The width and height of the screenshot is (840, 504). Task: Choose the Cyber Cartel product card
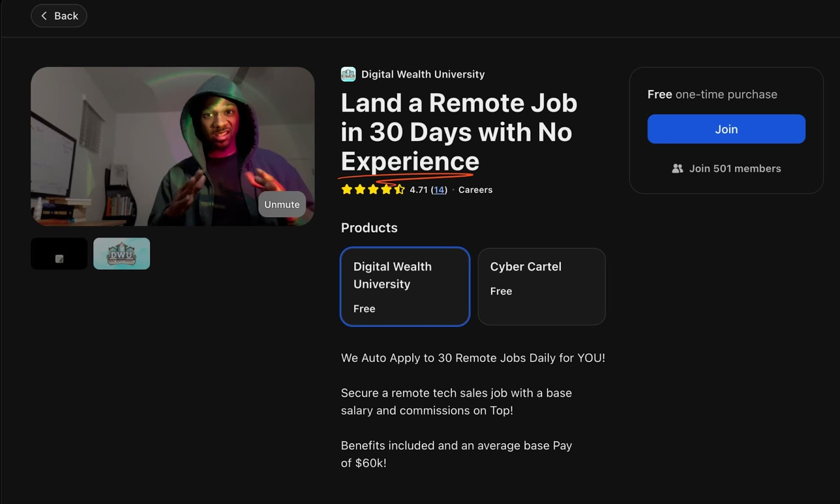(542, 287)
